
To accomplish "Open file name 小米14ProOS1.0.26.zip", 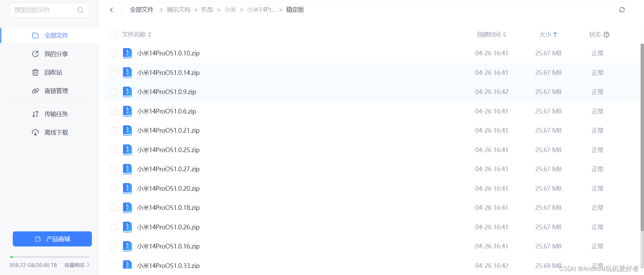I will click(x=168, y=227).
